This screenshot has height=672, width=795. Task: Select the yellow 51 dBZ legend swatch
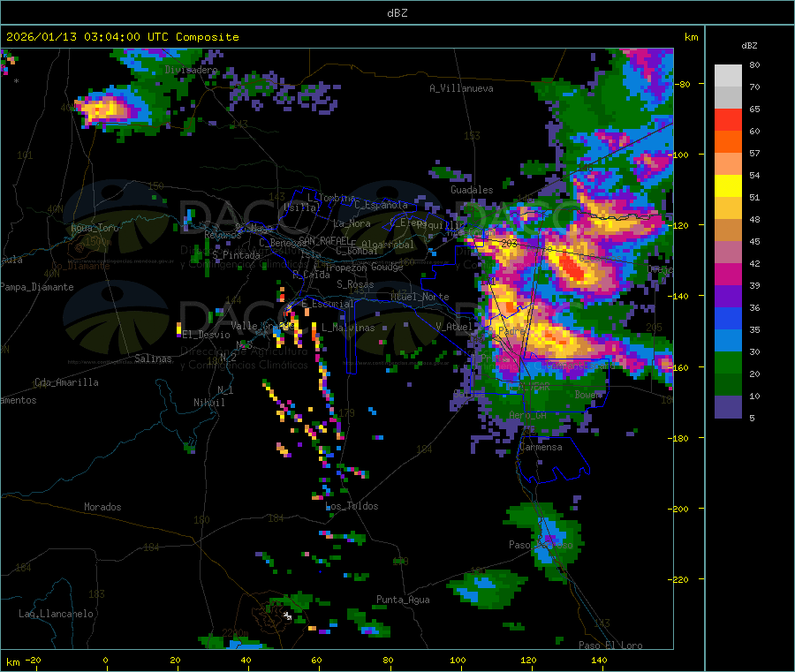[x=728, y=186]
